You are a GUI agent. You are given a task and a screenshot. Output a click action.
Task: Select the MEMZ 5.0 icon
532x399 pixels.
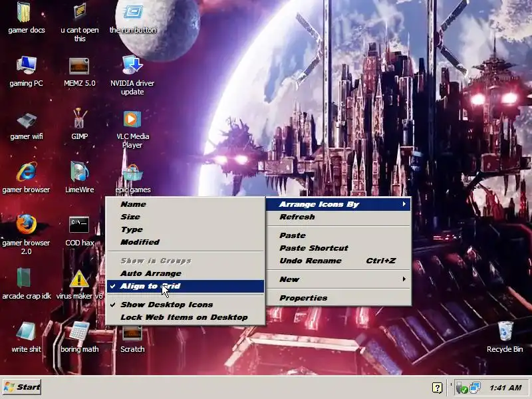click(x=79, y=66)
